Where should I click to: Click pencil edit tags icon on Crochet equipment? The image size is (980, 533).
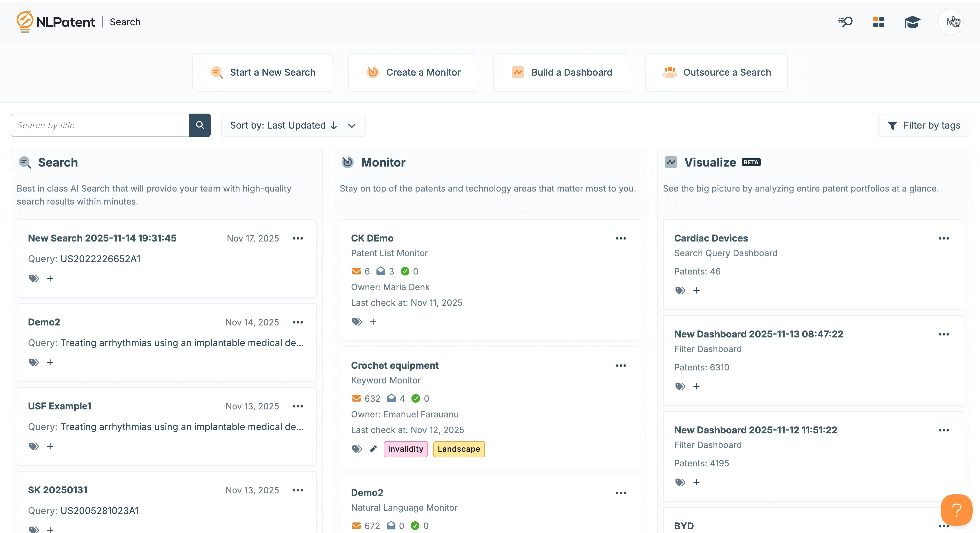pos(373,449)
